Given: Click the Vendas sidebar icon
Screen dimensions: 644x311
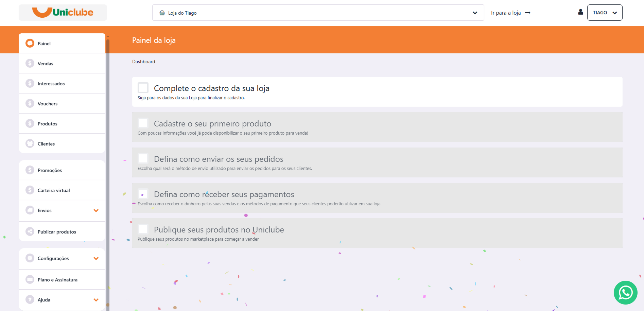Looking at the screenshot, I should tap(30, 63).
